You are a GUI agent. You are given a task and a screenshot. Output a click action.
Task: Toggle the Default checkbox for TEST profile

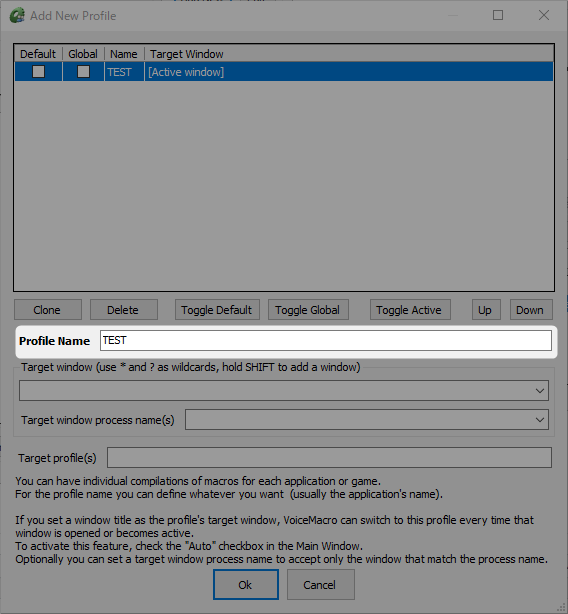pyautogui.click(x=38, y=72)
